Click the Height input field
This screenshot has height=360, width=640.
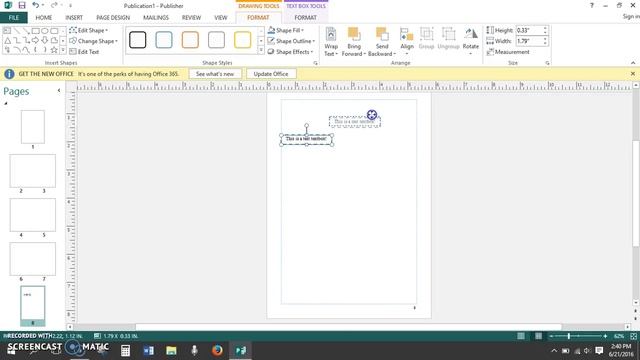click(x=529, y=30)
